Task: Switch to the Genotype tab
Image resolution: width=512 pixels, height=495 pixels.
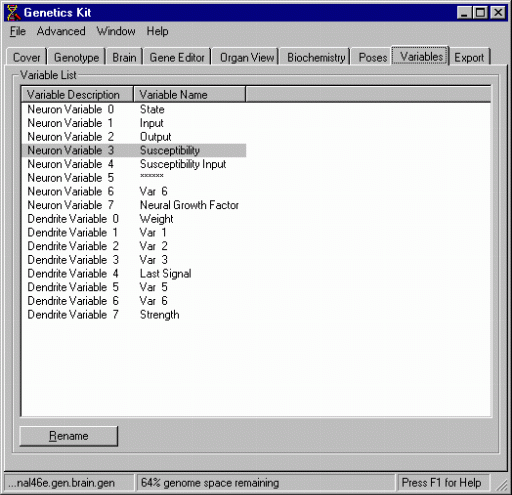Action: (76, 57)
